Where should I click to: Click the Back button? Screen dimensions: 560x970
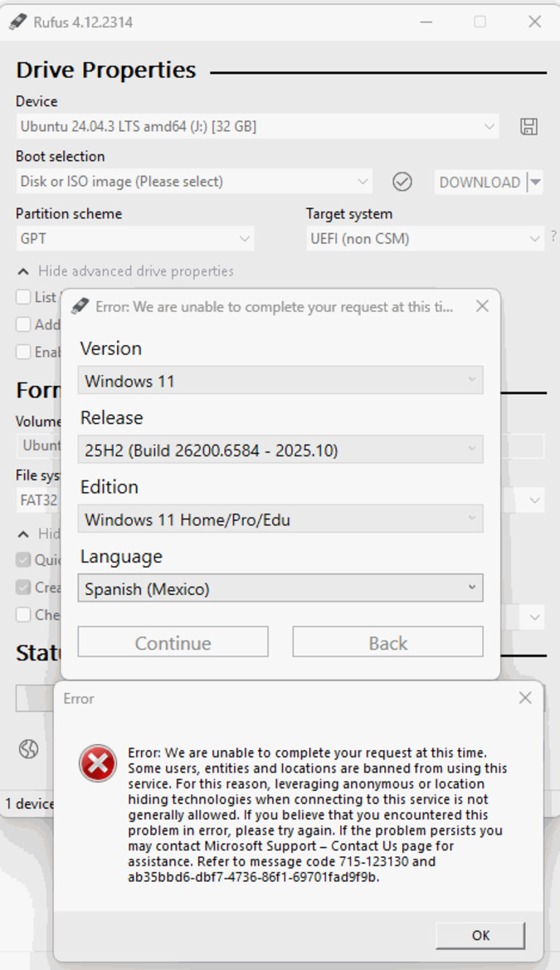click(x=388, y=643)
